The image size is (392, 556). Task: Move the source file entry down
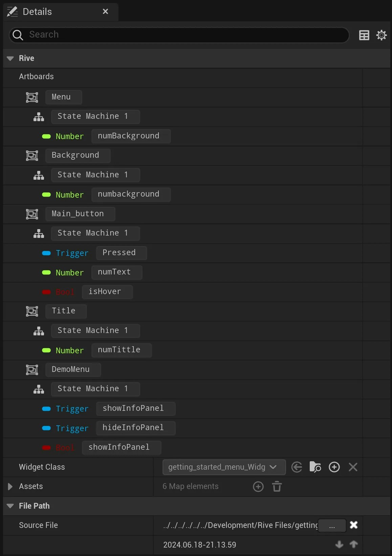(339, 544)
